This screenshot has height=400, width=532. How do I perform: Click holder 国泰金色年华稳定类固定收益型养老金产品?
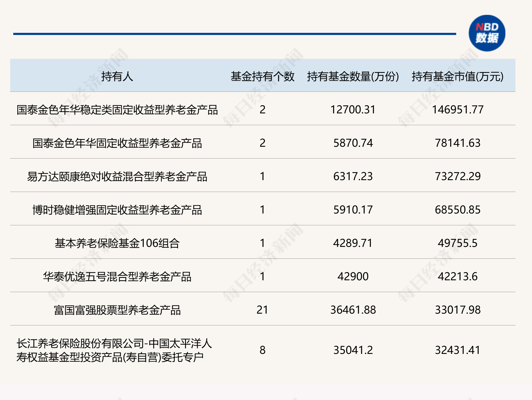(117, 110)
